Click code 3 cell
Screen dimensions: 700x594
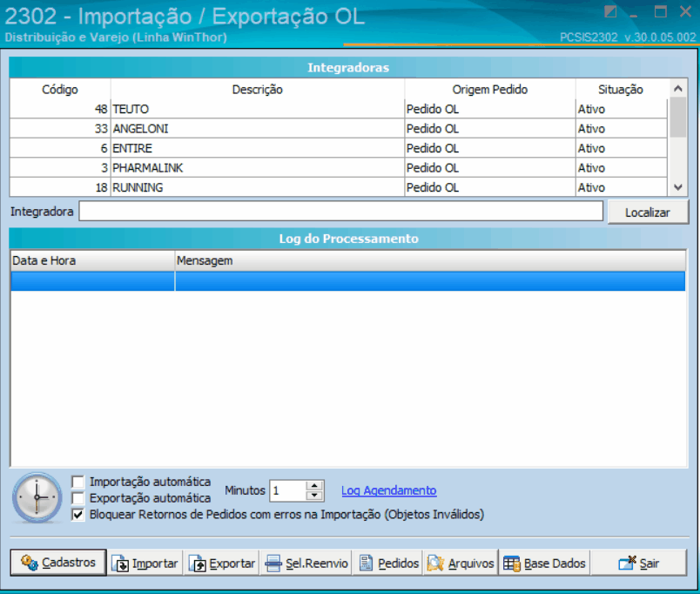click(60, 168)
